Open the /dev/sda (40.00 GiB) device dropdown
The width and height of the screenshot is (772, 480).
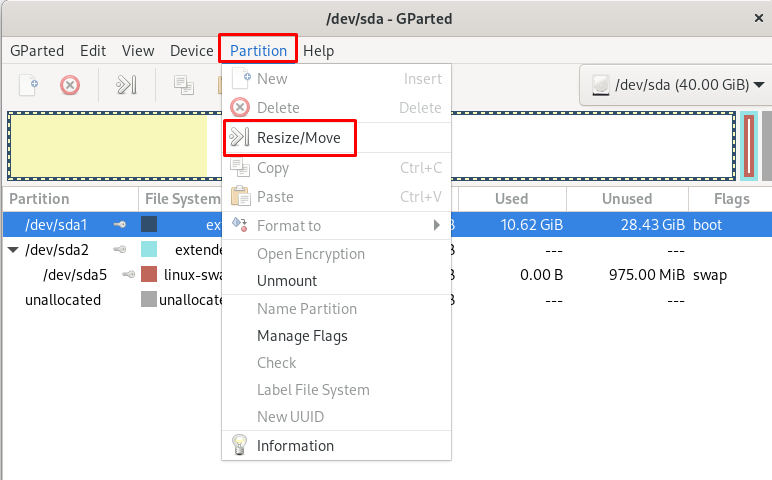[x=675, y=85]
